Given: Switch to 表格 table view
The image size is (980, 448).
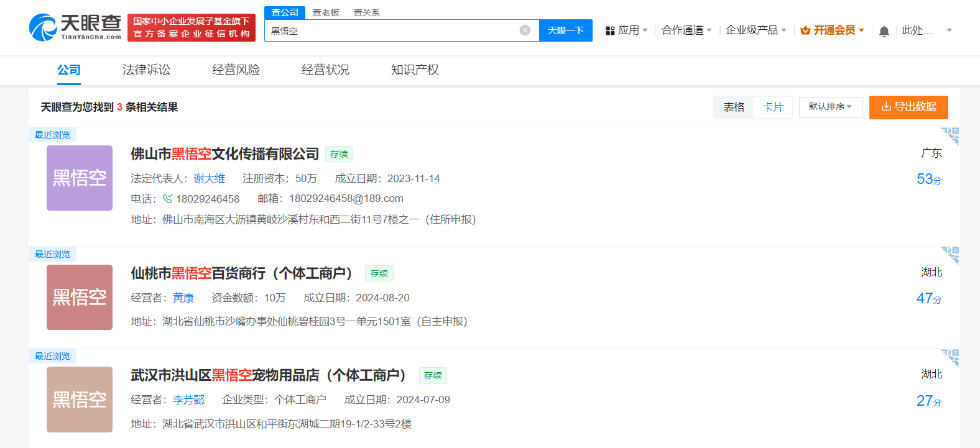Looking at the screenshot, I should point(734,107).
